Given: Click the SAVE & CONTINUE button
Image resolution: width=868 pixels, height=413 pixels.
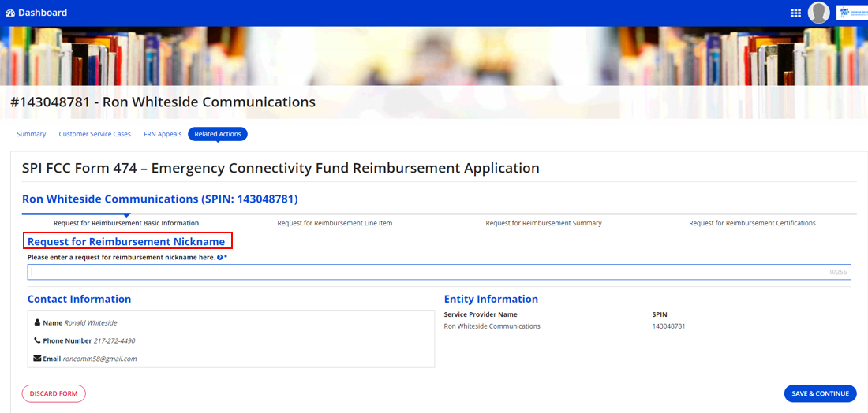Looking at the screenshot, I should coord(821,393).
